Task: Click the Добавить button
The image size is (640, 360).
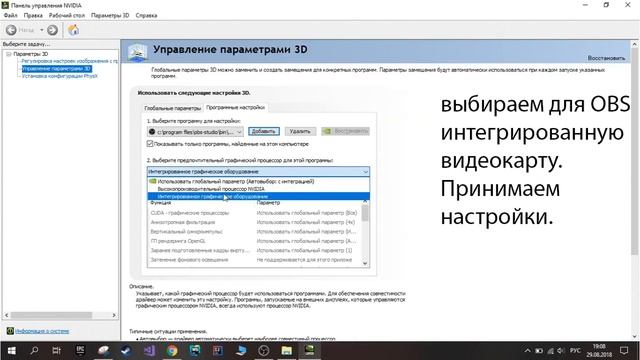Action: point(264,131)
